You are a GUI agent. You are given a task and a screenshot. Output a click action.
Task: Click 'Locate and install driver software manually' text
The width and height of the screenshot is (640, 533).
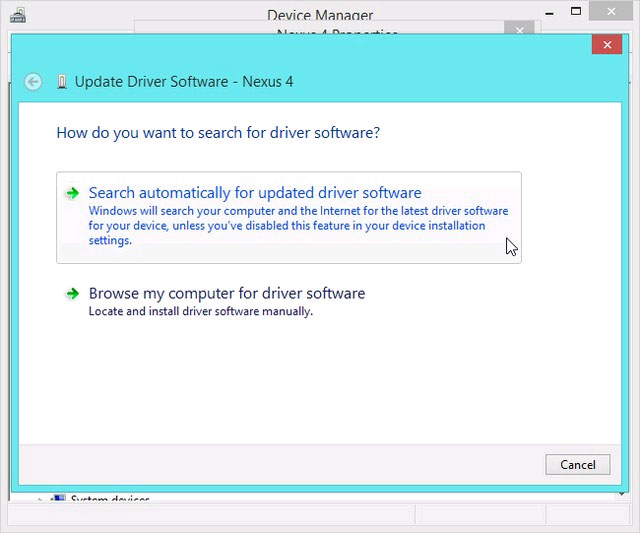coord(200,311)
